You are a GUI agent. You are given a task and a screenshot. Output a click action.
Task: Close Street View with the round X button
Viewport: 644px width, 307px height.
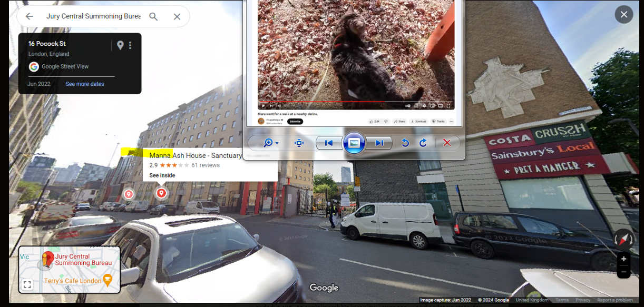pos(624,14)
